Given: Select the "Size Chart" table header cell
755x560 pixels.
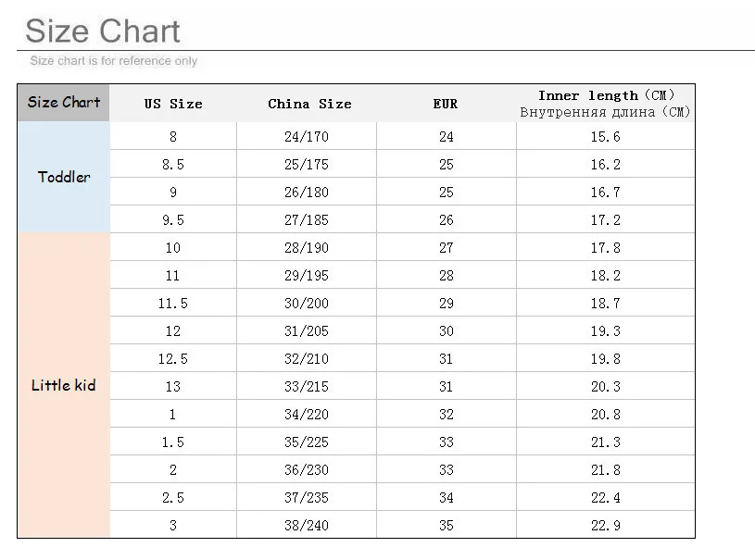Looking at the screenshot, I should [x=63, y=103].
